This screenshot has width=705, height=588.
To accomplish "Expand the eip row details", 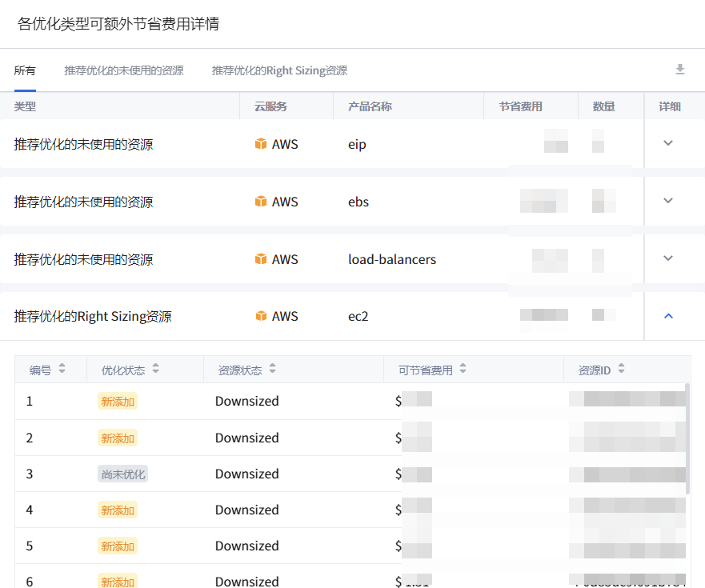I will [669, 143].
